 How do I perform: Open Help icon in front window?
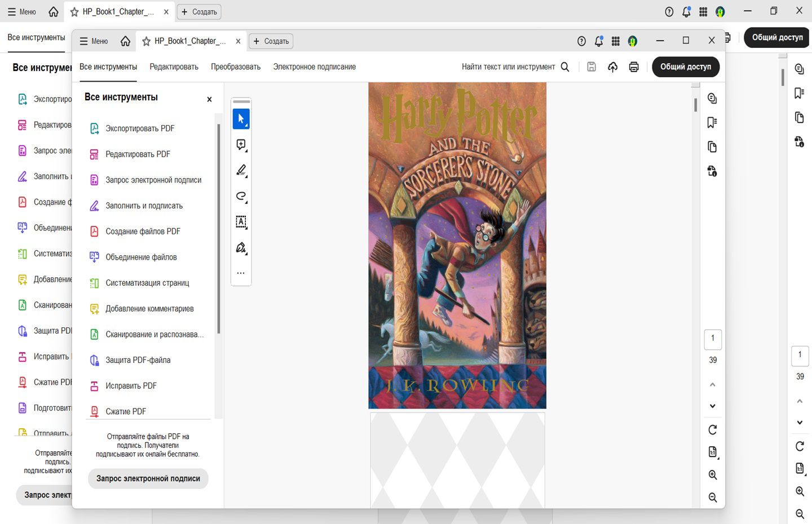click(x=581, y=41)
